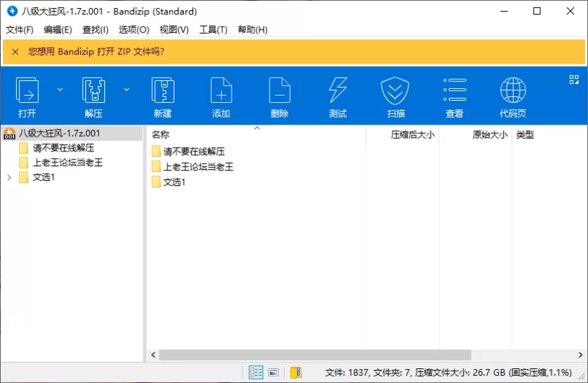Click the 查看 (View) list icon
This screenshot has height=383, width=588.
[454, 91]
